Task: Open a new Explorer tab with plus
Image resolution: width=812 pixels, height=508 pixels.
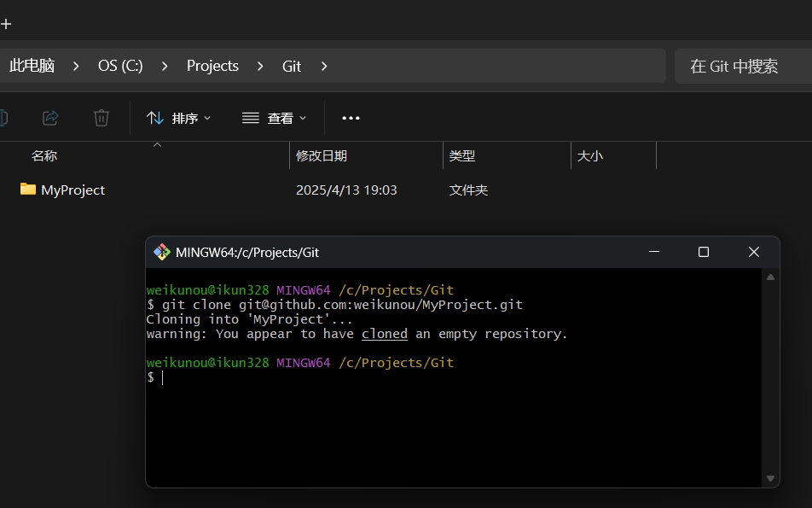Action: pos(6,24)
